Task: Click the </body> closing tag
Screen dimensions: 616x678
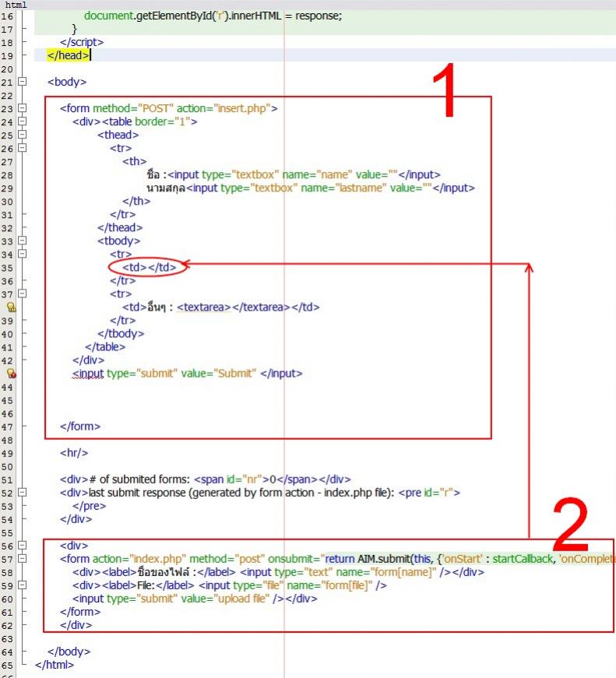Action: (69, 652)
